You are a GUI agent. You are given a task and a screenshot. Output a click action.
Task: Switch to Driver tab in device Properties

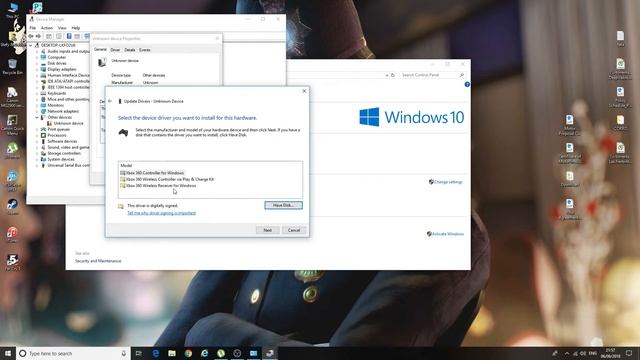coord(116,50)
